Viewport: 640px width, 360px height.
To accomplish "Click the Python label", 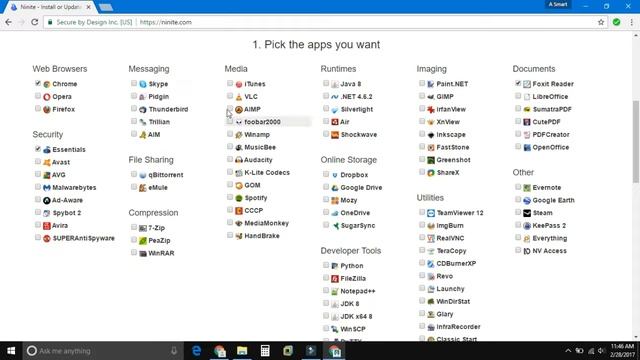I will (x=352, y=266).
